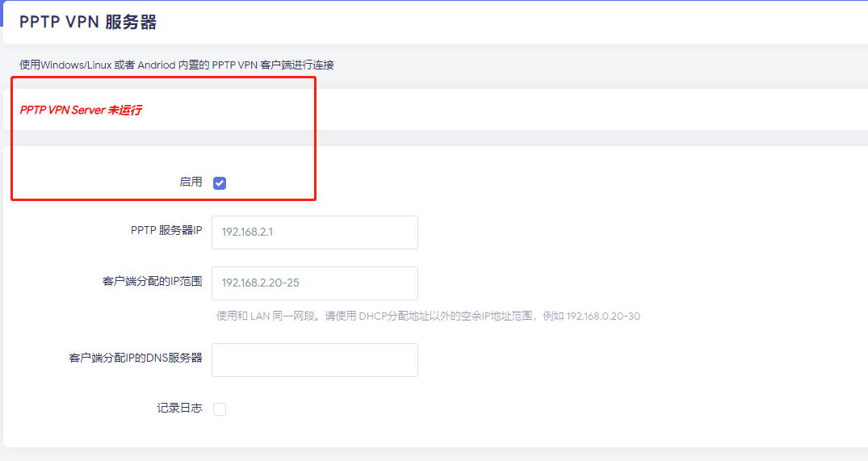Click the PPTP VPN 服务器 page heading
This screenshot has width=868, height=461.
[88, 23]
